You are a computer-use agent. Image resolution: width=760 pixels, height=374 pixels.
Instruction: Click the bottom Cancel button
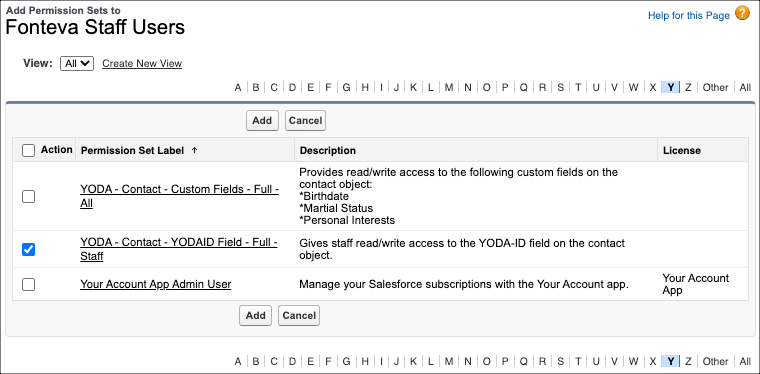[299, 315]
